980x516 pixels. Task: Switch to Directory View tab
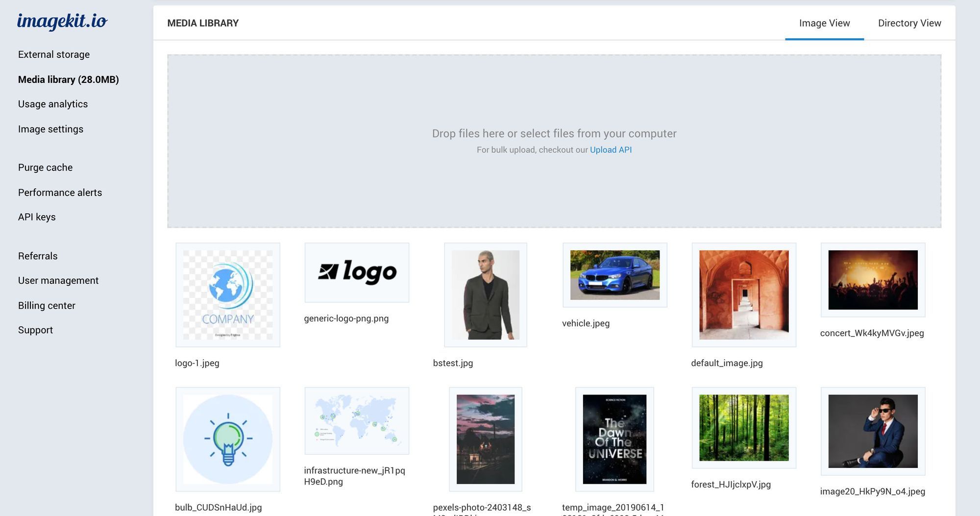(909, 23)
